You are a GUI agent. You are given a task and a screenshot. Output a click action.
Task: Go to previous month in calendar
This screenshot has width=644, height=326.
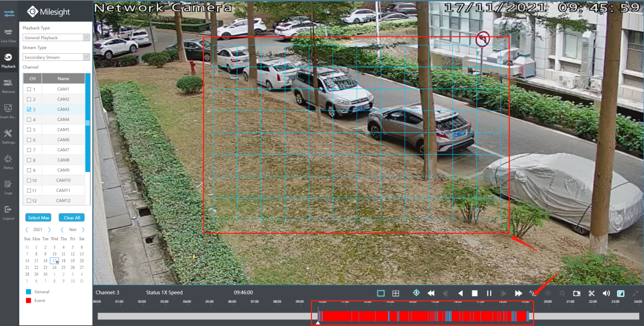(62, 230)
